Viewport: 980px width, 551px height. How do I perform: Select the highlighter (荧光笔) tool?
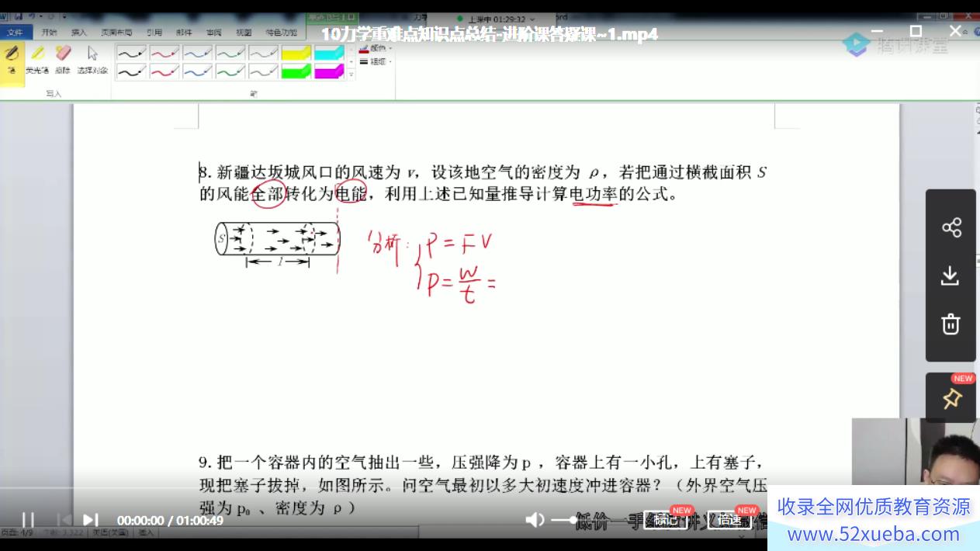[37, 59]
